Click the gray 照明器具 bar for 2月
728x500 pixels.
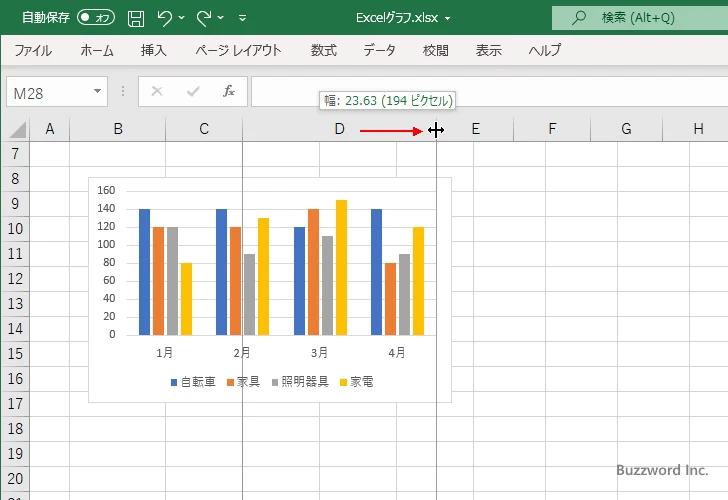[250, 294]
